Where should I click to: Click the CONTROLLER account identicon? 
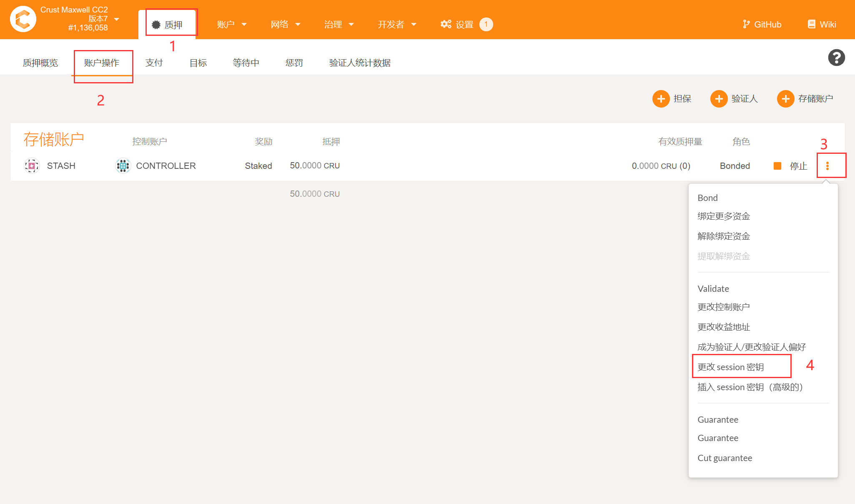[123, 166]
